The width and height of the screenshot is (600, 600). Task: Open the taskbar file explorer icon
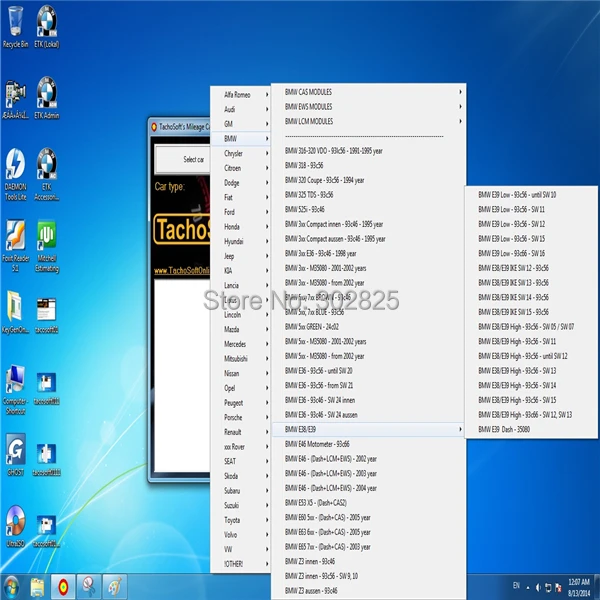(x=37, y=587)
